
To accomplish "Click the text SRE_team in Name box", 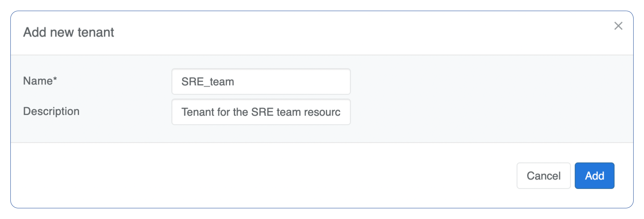I will 208,82.
